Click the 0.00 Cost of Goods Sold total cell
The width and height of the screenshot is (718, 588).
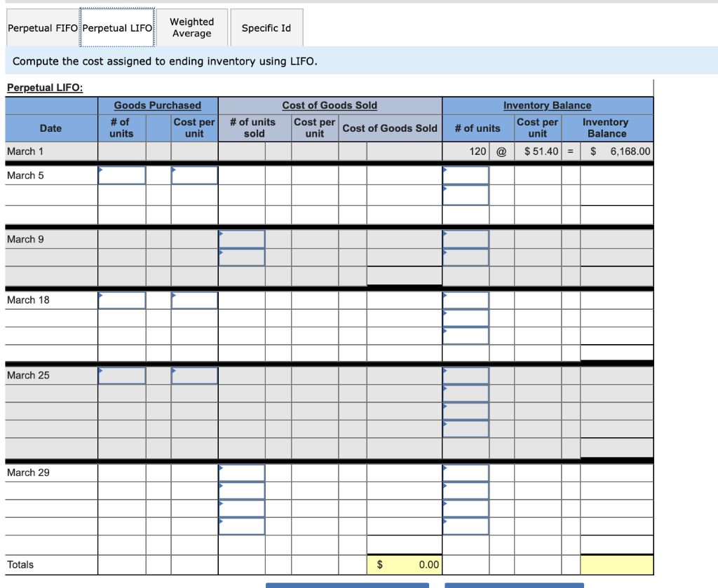pyautogui.click(x=405, y=564)
